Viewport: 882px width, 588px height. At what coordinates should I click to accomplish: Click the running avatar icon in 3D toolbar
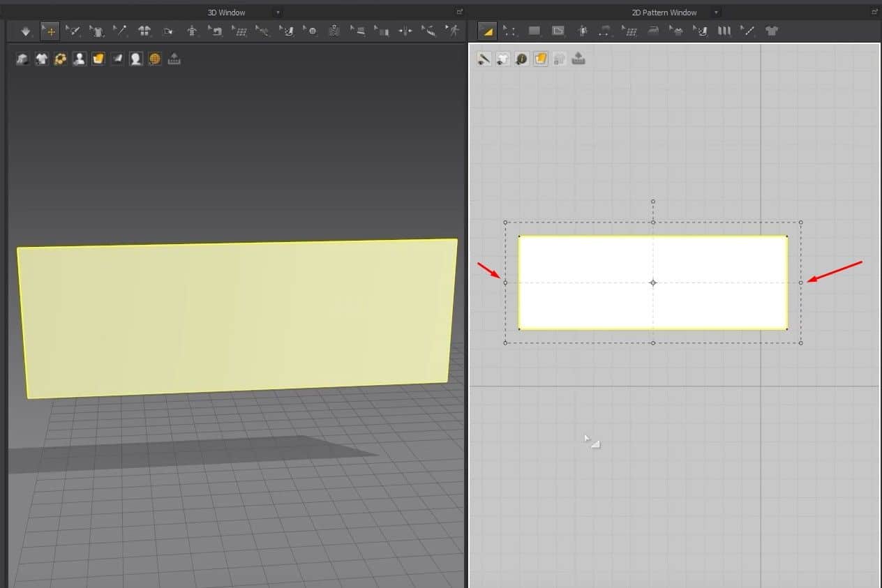click(454, 31)
